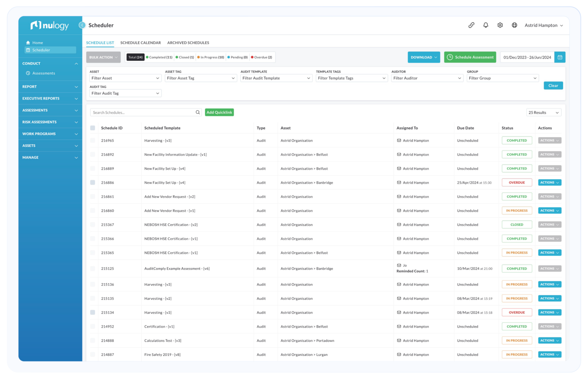Select checkbox for schedule 216860
The width and height of the screenshot is (588, 379).
93,211
